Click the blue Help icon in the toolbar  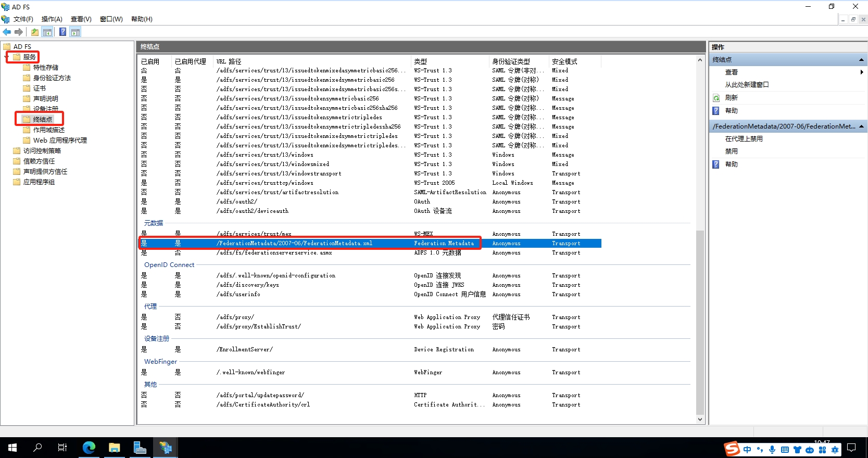(x=62, y=32)
